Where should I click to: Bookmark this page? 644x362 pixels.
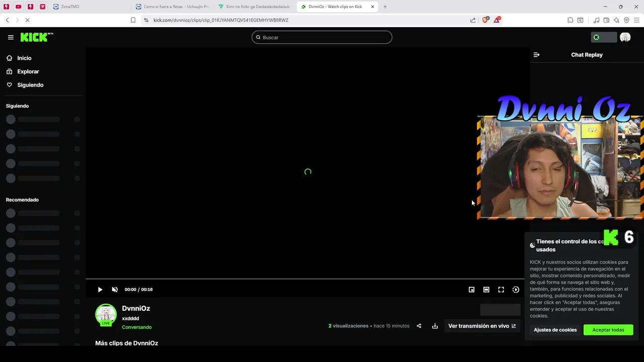(x=133, y=20)
